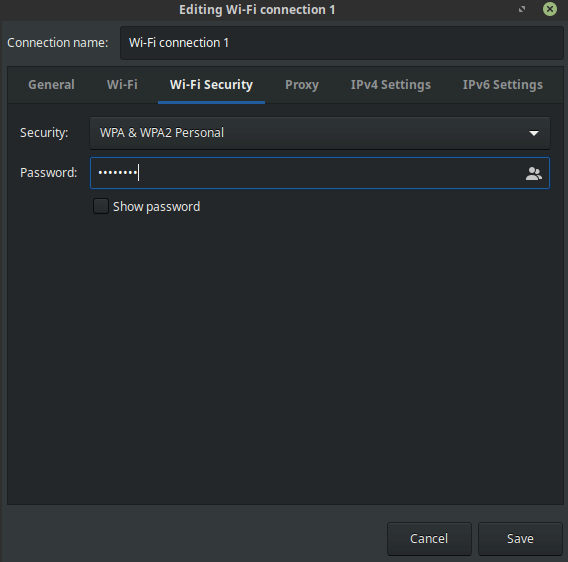Open the Wi-Fi tab
This screenshot has width=568, height=562.
coord(122,85)
